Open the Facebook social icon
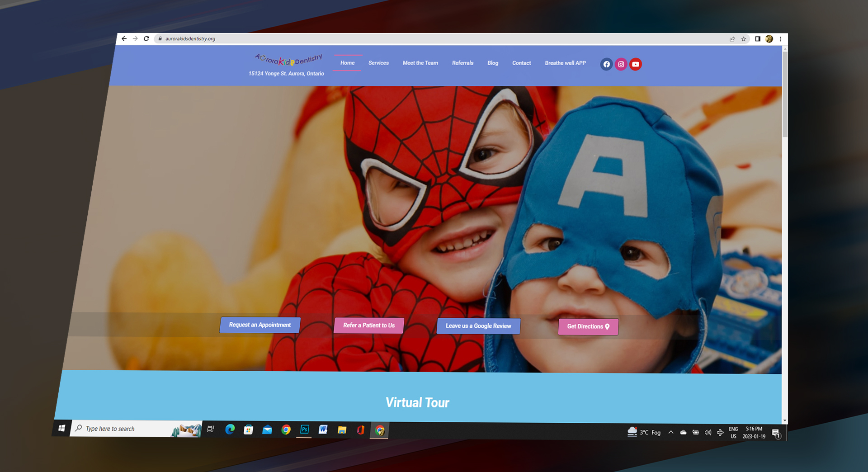This screenshot has height=472, width=868. click(606, 64)
